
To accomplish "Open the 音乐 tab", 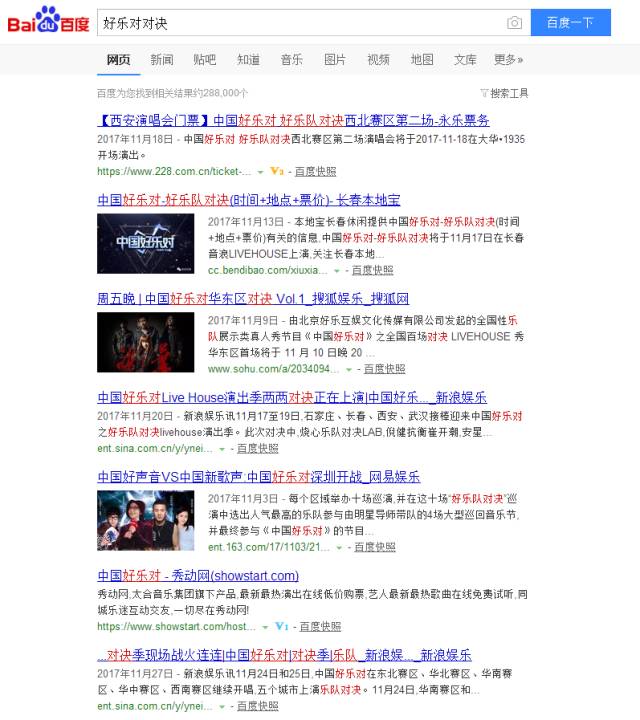I will [292, 60].
